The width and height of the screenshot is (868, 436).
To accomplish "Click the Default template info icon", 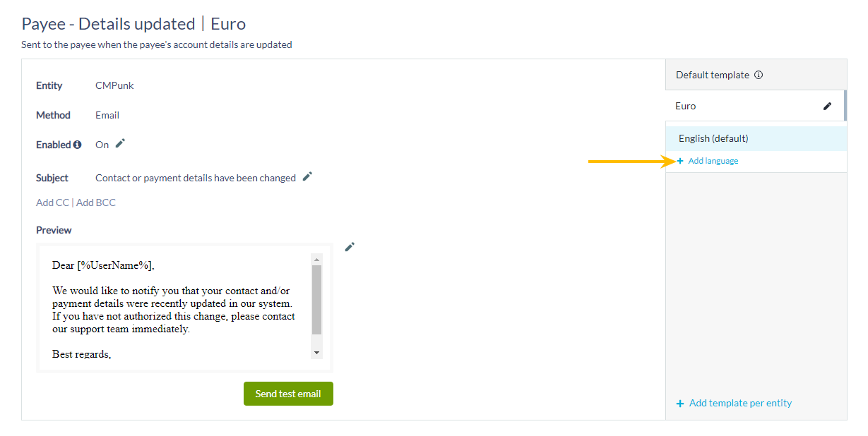I will click(759, 75).
